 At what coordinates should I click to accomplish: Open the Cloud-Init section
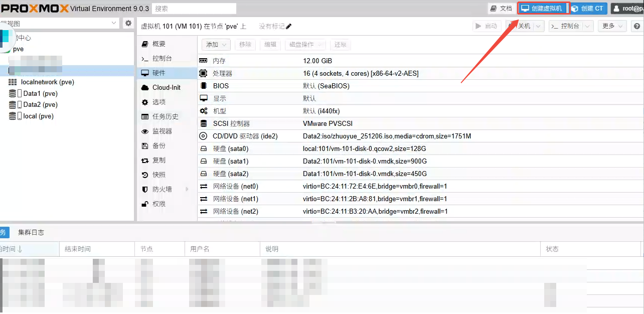coord(166,87)
